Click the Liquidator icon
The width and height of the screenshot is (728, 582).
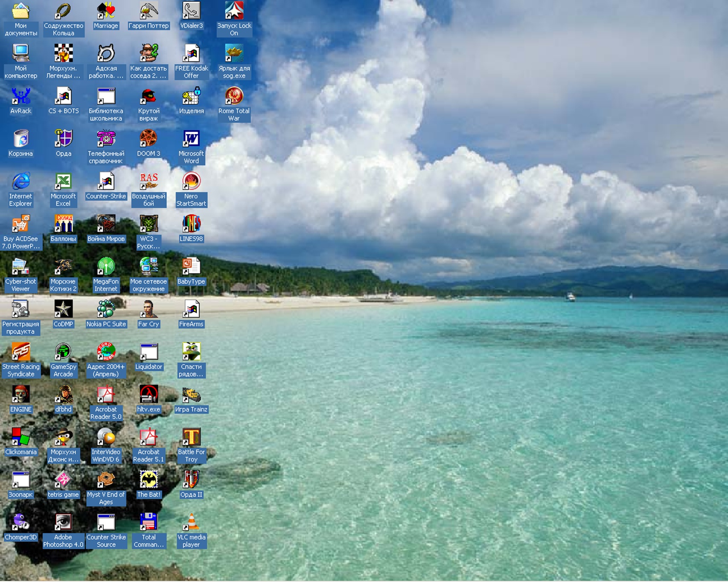coord(149,352)
